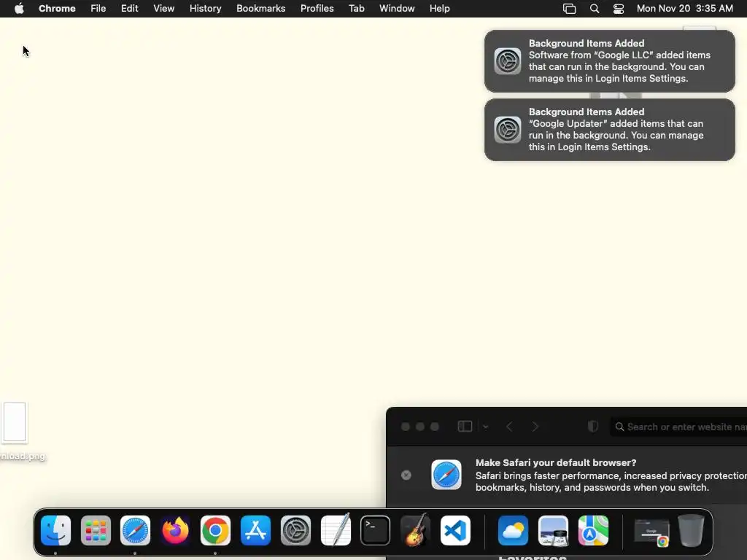
Task: Open the Tab menu
Action: tap(357, 9)
